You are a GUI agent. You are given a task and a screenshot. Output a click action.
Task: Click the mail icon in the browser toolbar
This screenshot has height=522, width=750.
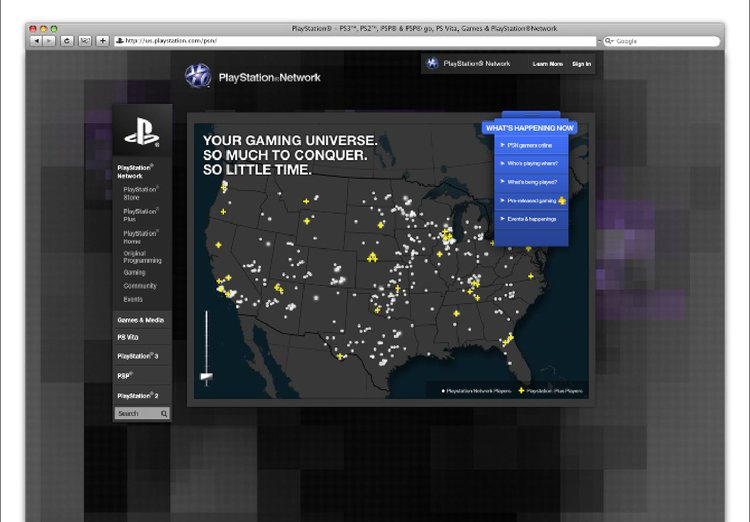[85, 41]
